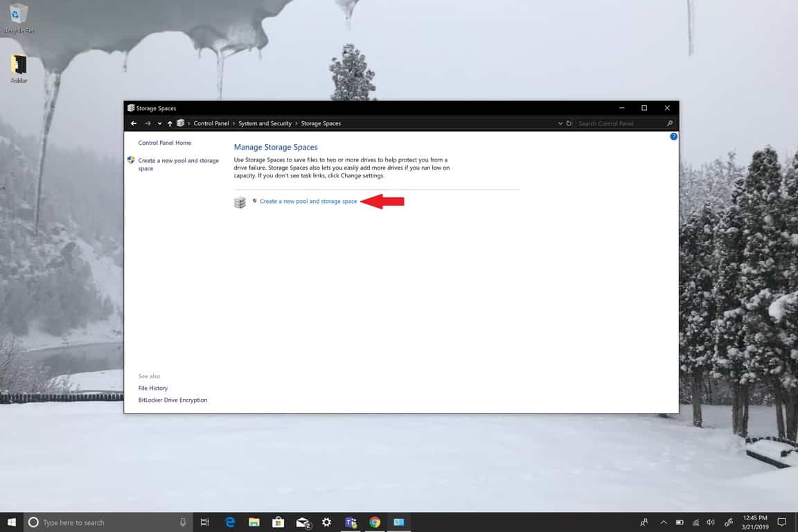Select the Folder desktop icon

click(19, 69)
